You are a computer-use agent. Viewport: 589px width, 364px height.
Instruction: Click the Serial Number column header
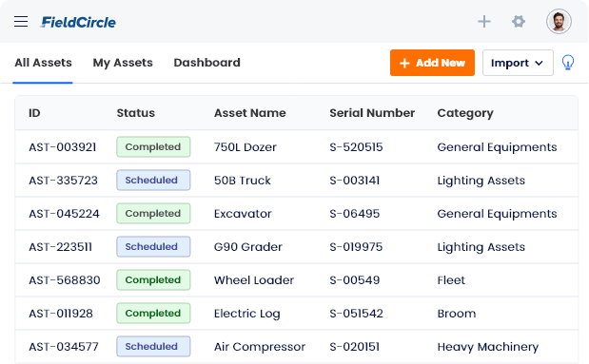[x=372, y=113]
